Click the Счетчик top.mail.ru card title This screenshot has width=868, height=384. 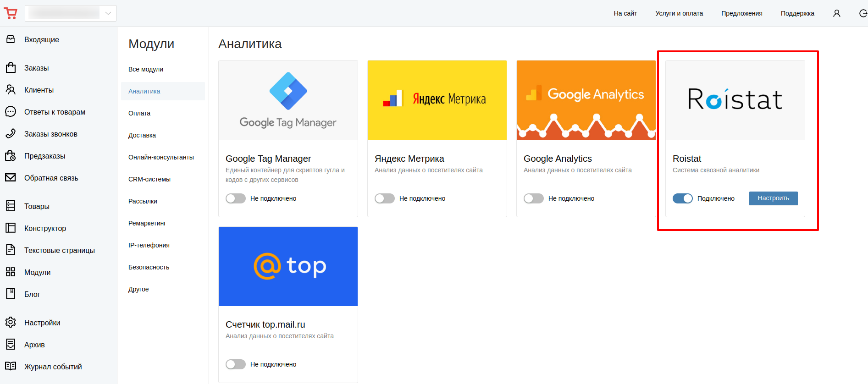265,324
